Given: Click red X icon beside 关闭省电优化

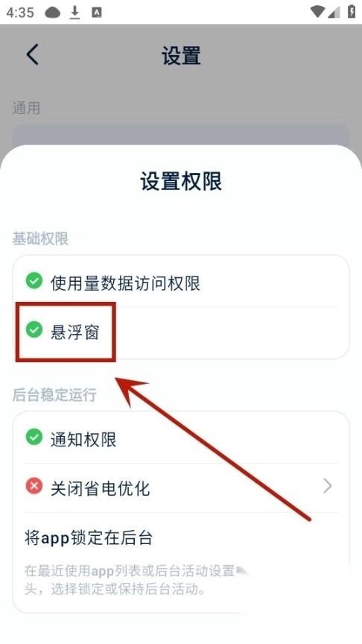Looking at the screenshot, I should click(x=34, y=486).
